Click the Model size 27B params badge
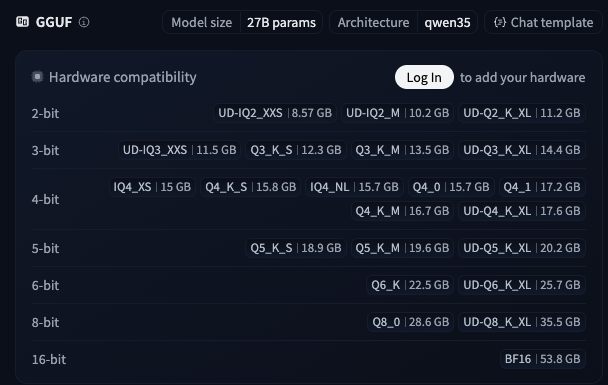Viewport: 608px width, 385px height. (242, 22)
